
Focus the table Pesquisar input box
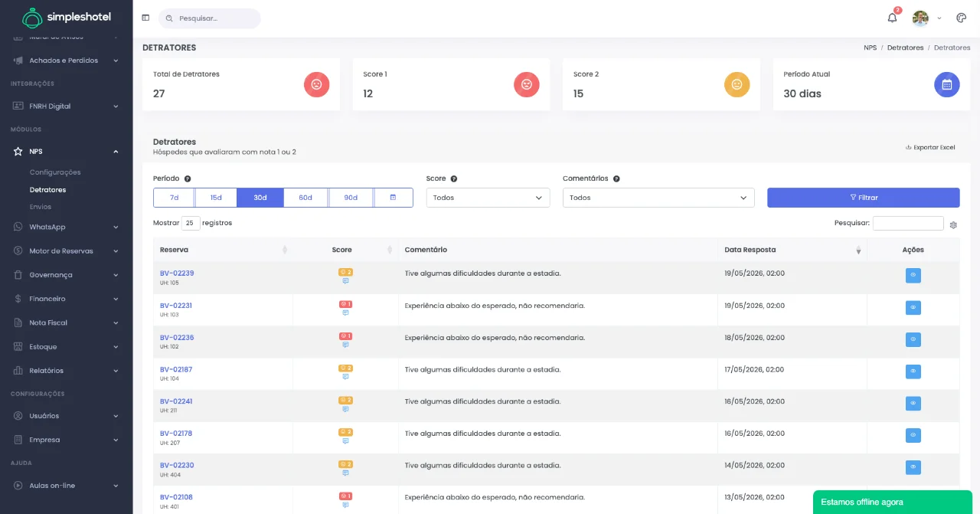(x=908, y=223)
